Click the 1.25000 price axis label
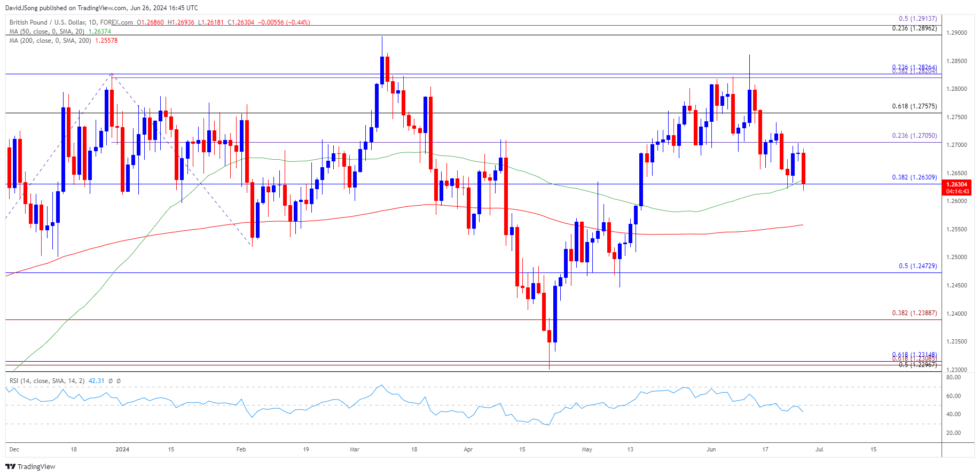 coord(957,257)
